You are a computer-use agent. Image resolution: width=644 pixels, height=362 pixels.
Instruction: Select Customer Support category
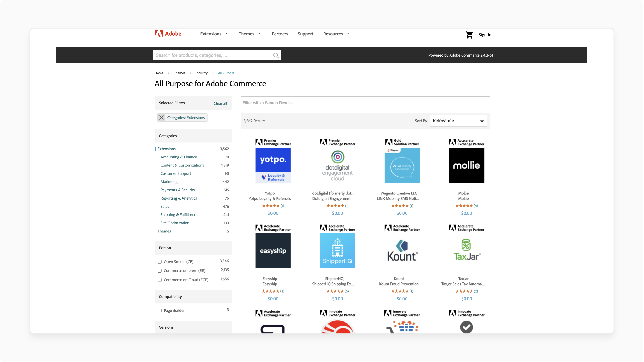pyautogui.click(x=176, y=174)
